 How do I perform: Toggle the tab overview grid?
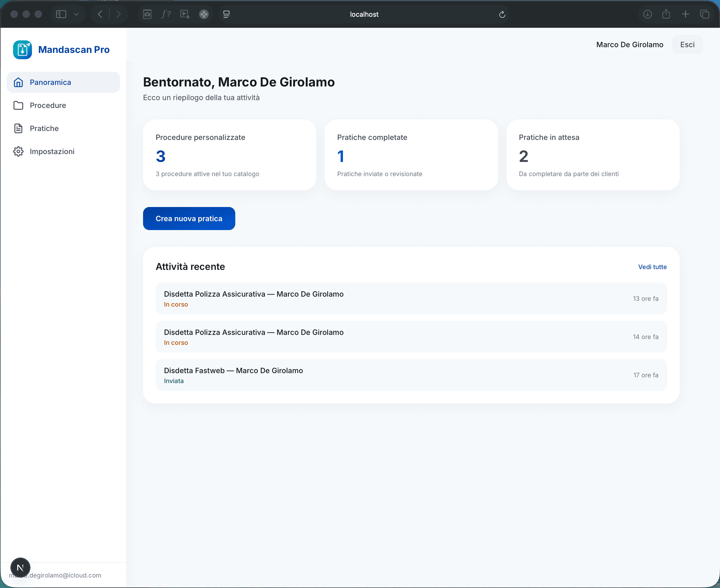[x=705, y=14]
